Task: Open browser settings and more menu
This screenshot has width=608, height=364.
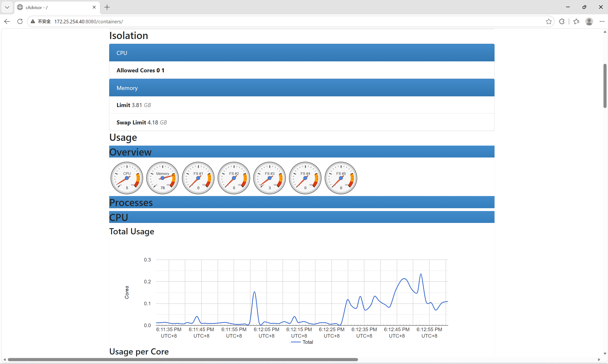Action: tap(602, 22)
